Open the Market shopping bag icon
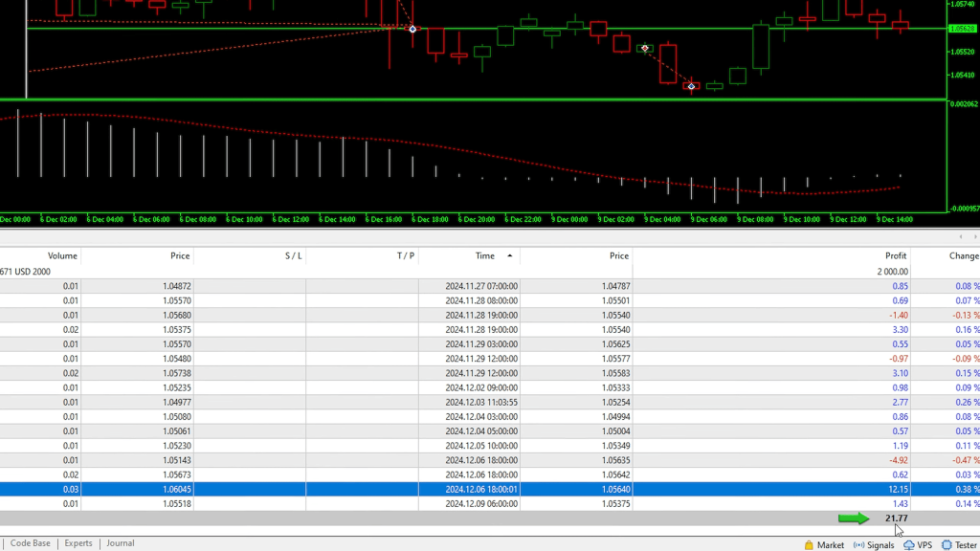 click(810, 544)
